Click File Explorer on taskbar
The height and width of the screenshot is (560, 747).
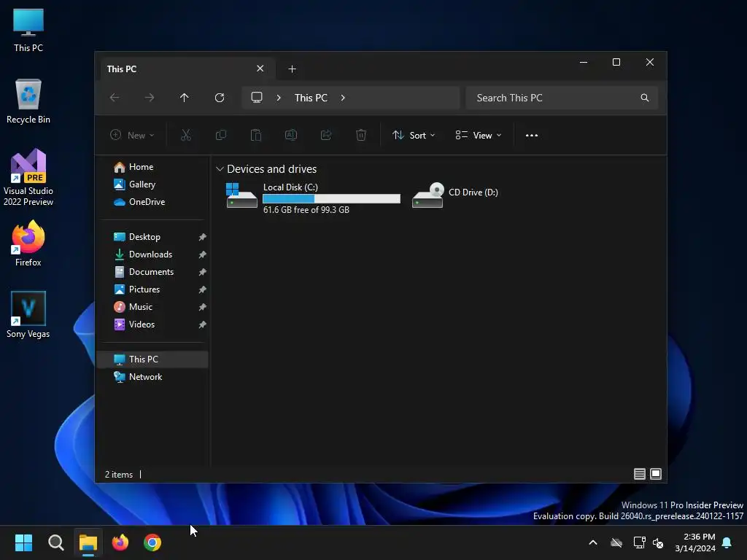(x=88, y=542)
